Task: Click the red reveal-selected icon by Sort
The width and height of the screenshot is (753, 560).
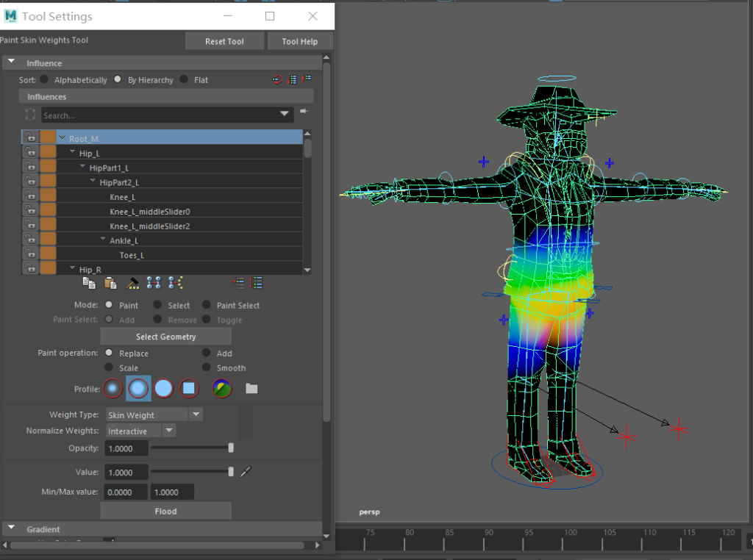Action: click(x=277, y=79)
